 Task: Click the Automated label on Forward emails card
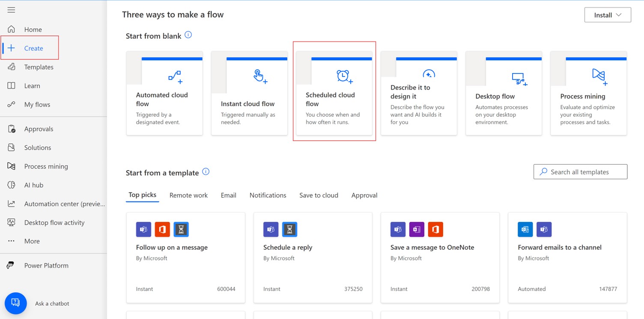(532, 289)
